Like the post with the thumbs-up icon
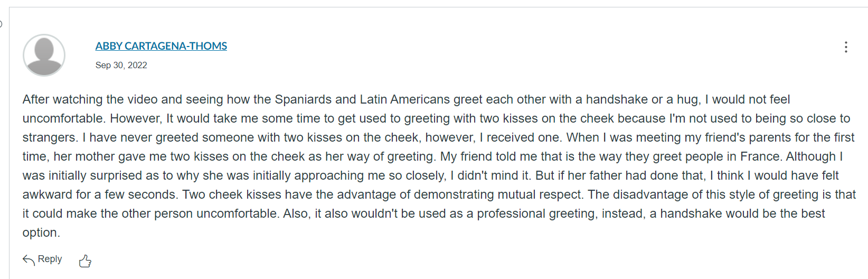 pyautogui.click(x=85, y=261)
